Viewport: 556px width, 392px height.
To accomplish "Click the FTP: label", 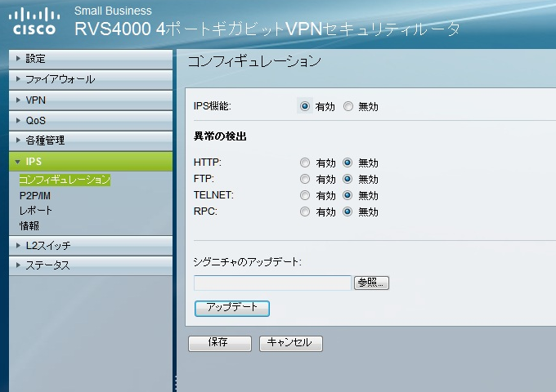I will click(x=204, y=179).
